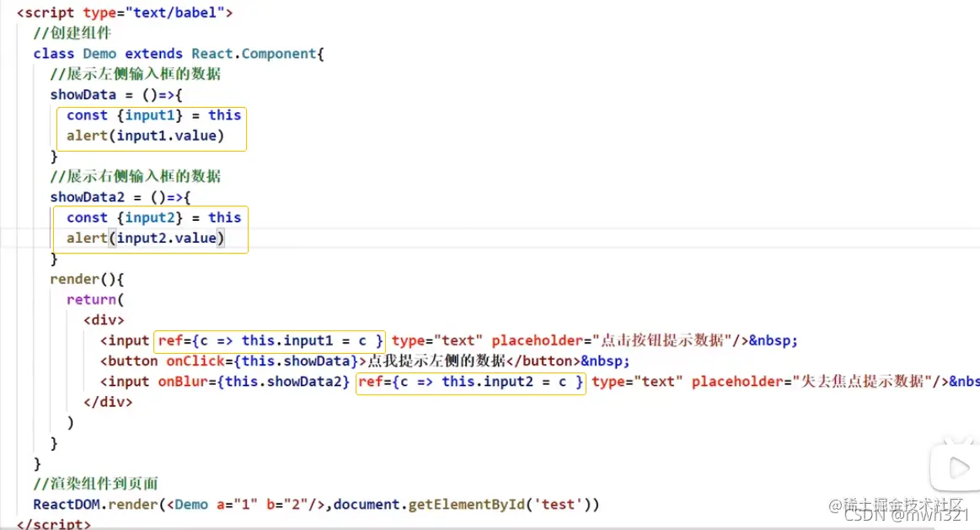The image size is (980, 530).
Task: Click the line const {input1} = this
Action: pos(153,115)
